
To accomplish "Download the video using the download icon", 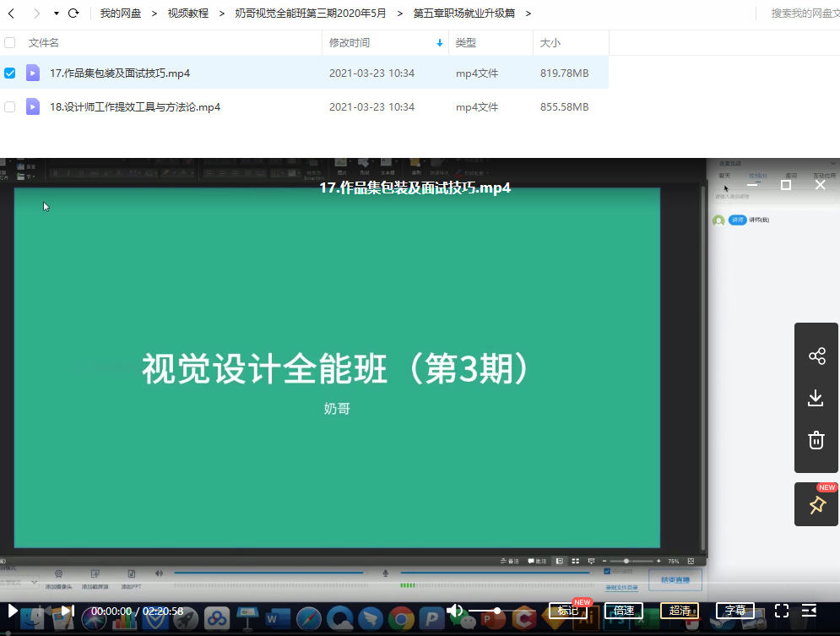I will [816, 398].
